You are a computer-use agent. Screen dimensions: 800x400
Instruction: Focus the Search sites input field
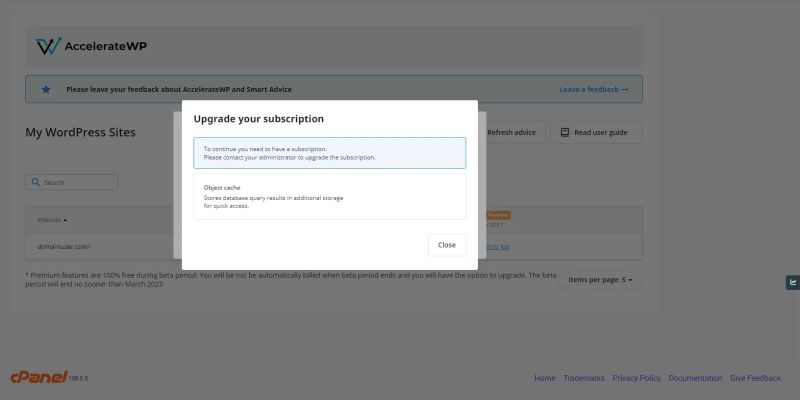click(71, 182)
